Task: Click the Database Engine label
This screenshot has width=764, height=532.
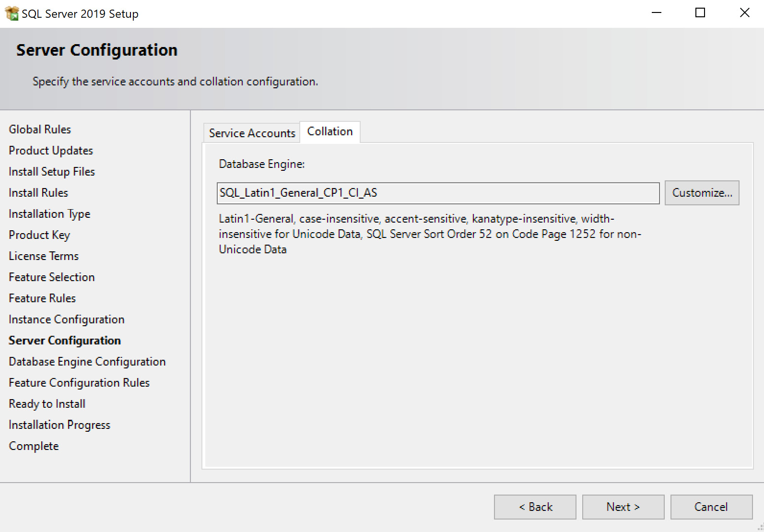Action: pos(262,164)
